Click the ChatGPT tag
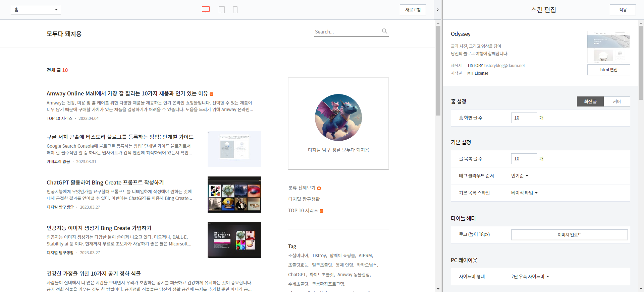Screen dimensions: 644x292 click(x=297, y=275)
